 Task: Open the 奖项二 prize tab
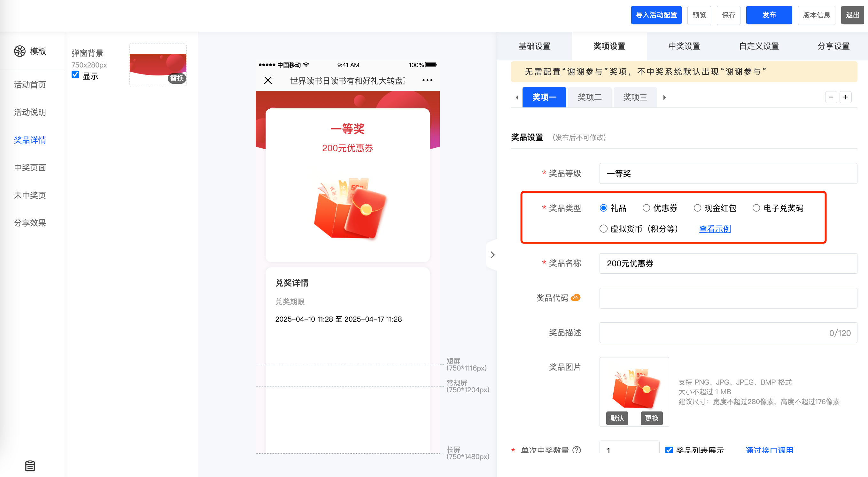point(589,97)
